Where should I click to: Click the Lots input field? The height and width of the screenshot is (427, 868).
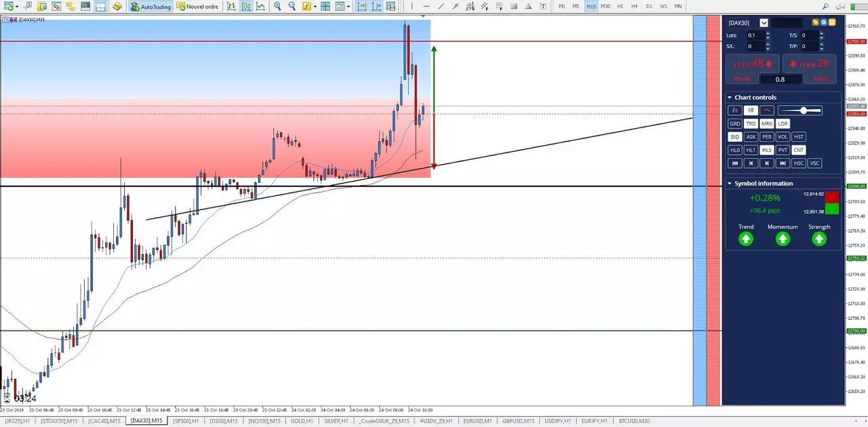click(757, 35)
